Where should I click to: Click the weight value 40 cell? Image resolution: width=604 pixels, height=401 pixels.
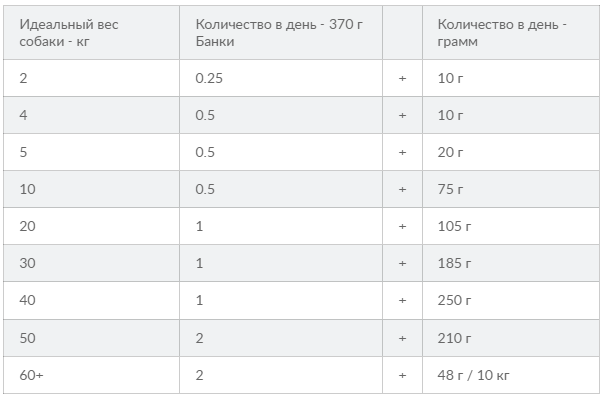point(91,300)
